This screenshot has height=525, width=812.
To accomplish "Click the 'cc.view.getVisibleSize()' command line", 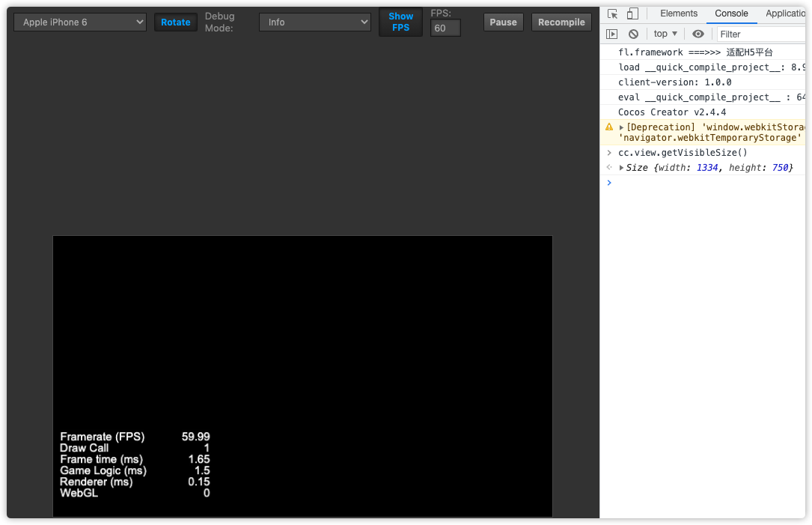I will pyautogui.click(x=703, y=153).
